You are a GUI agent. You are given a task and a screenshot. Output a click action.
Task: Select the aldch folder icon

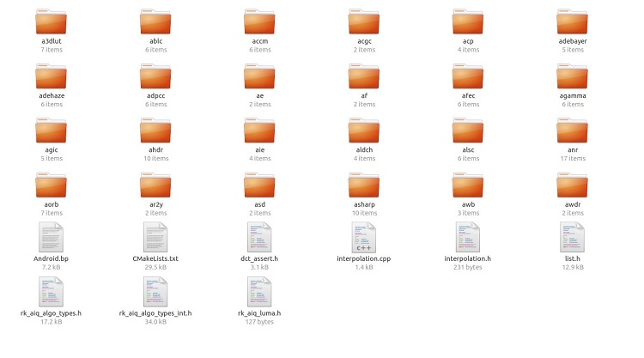(364, 130)
